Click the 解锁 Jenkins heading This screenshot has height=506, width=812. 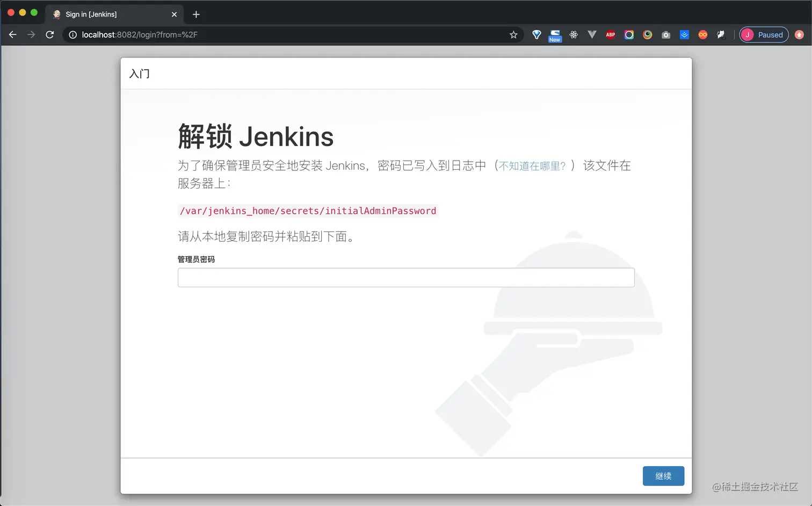256,136
